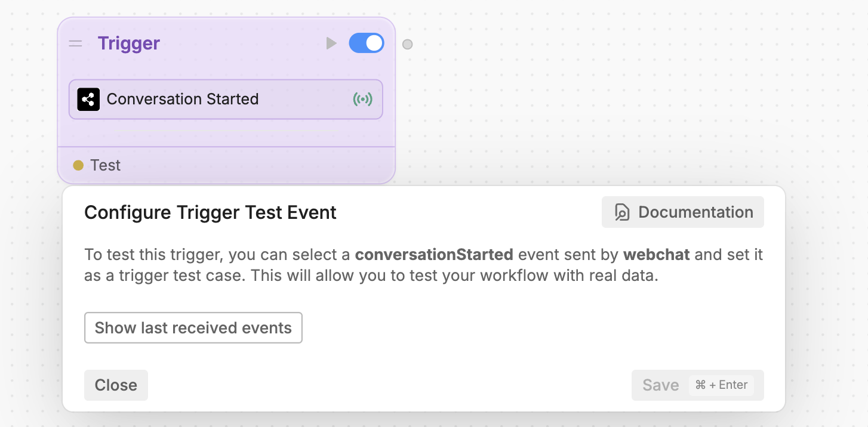Image resolution: width=868 pixels, height=427 pixels.
Task: Click the Documentation page icon
Action: tap(622, 212)
